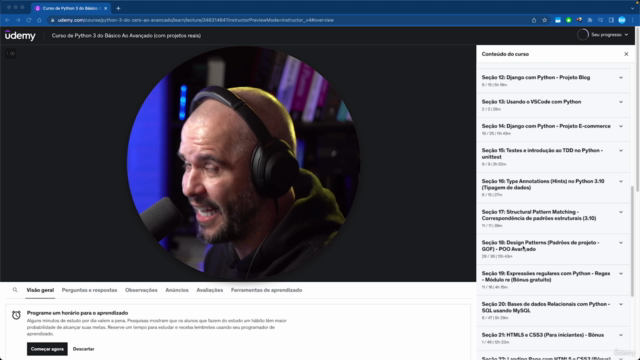This screenshot has height=360, width=640.
Task: View site info via the lock icon
Action: click(53, 20)
